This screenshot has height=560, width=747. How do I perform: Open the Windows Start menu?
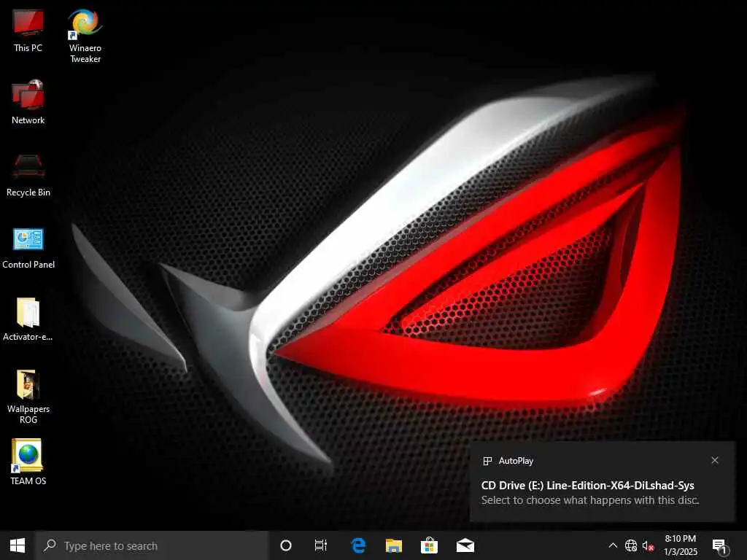pyautogui.click(x=18, y=545)
